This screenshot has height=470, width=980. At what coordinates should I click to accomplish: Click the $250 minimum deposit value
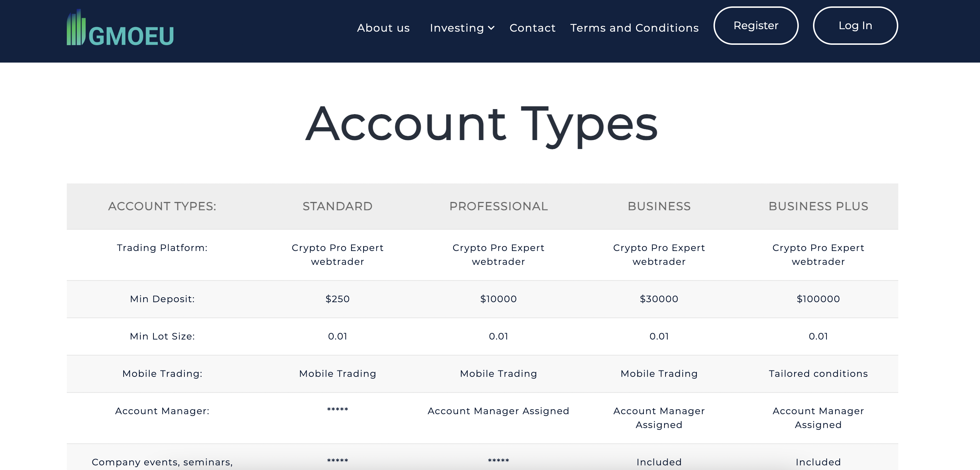[338, 299]
